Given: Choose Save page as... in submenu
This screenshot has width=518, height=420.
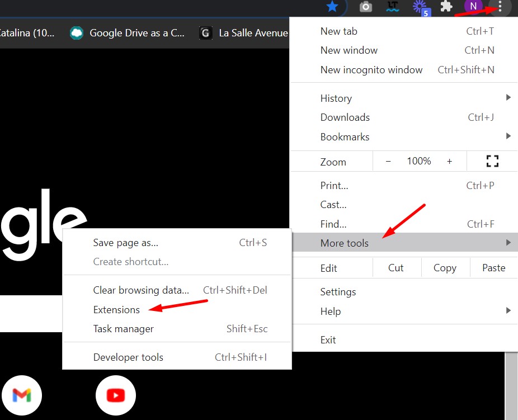Looking at the screenshot, I should tap(177, 243).
